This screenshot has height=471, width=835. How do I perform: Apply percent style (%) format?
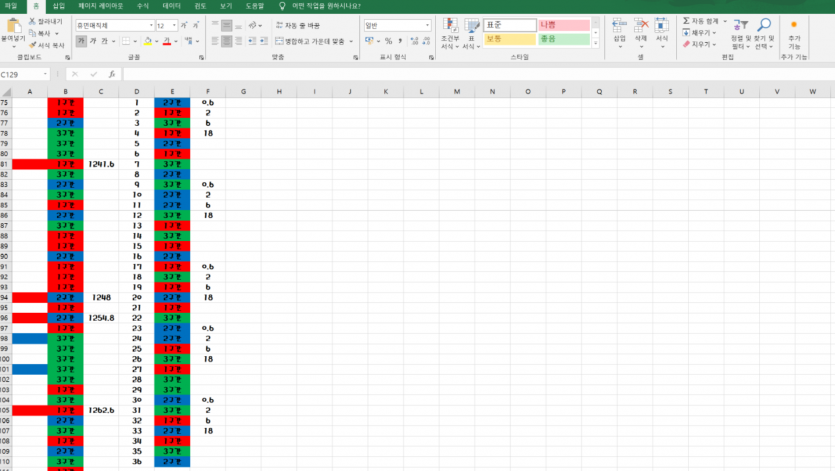[388, 41]
